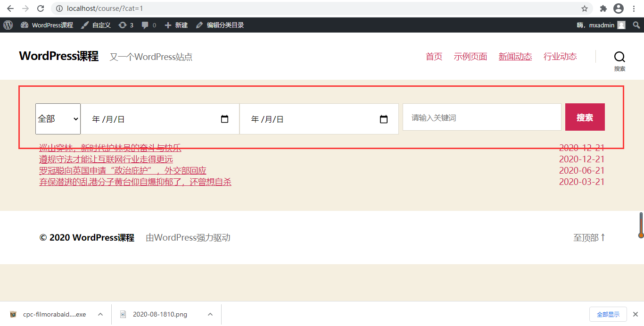
Task: Open article 弃保潜逃的乱港分子黄台仰自爆抑郁了
Action: click(x=135, y=182)
